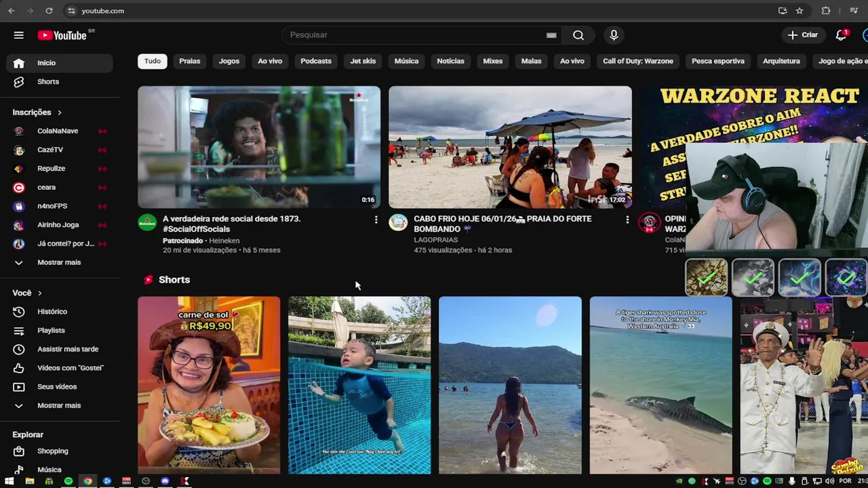
Task: Select the Praias filter chip
Action: coord(190,62)
